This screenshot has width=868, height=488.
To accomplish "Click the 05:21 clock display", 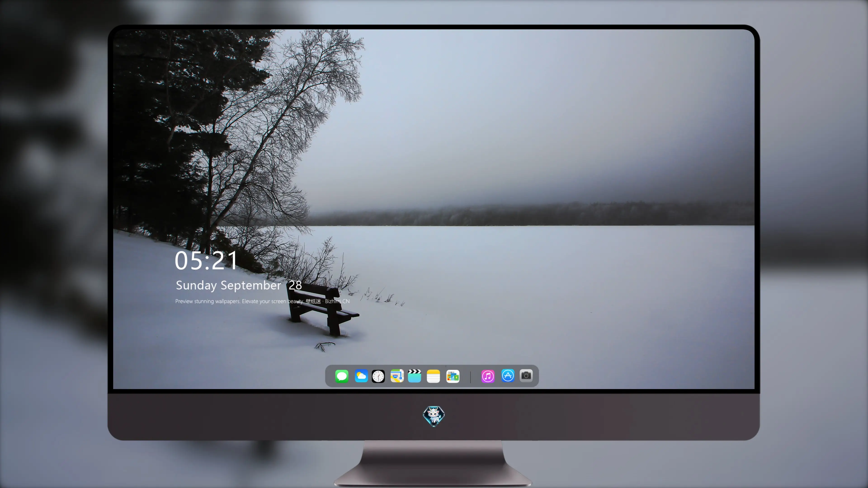I will (x=206, y=261).
